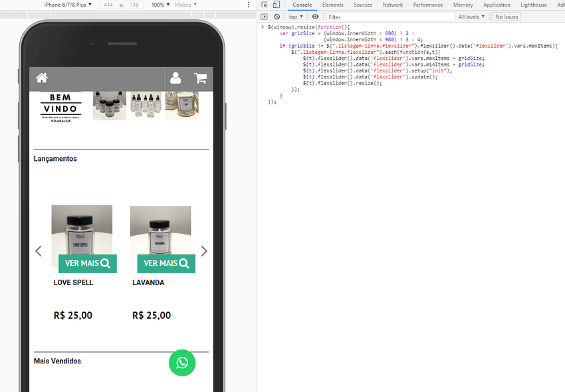
Task: Activate the inspect element selector tool
Action: [x=265, y=5]
